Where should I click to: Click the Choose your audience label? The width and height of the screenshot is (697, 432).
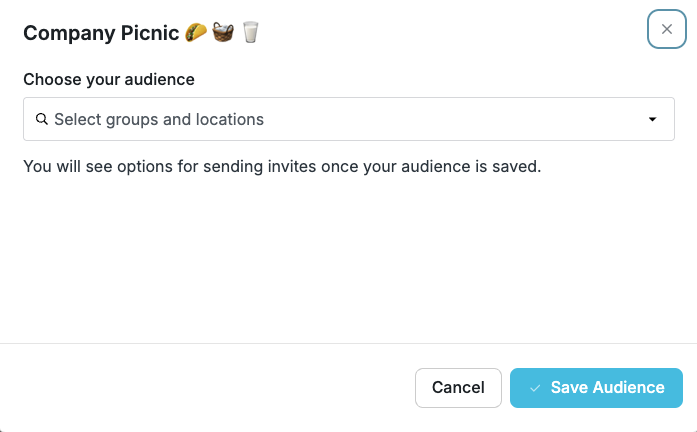[109, 79]
